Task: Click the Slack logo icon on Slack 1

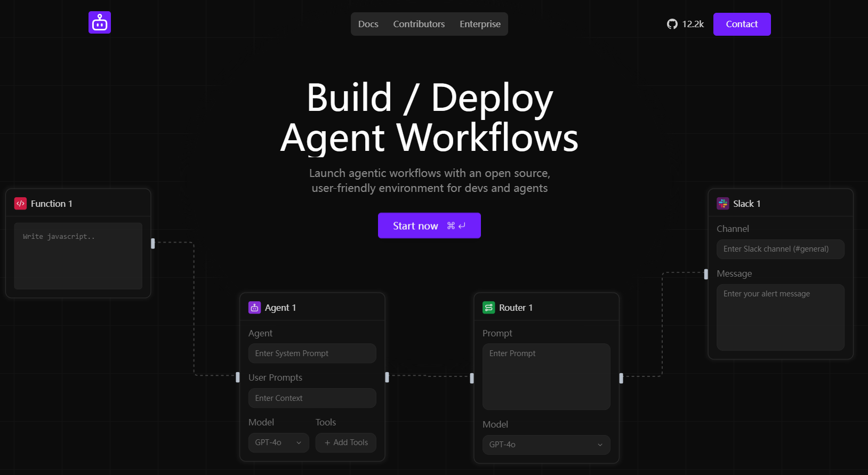Action: 722,204
